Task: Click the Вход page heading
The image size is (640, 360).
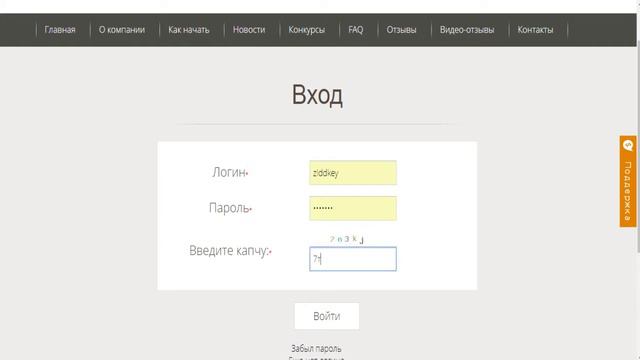Action: coord(317,95)
